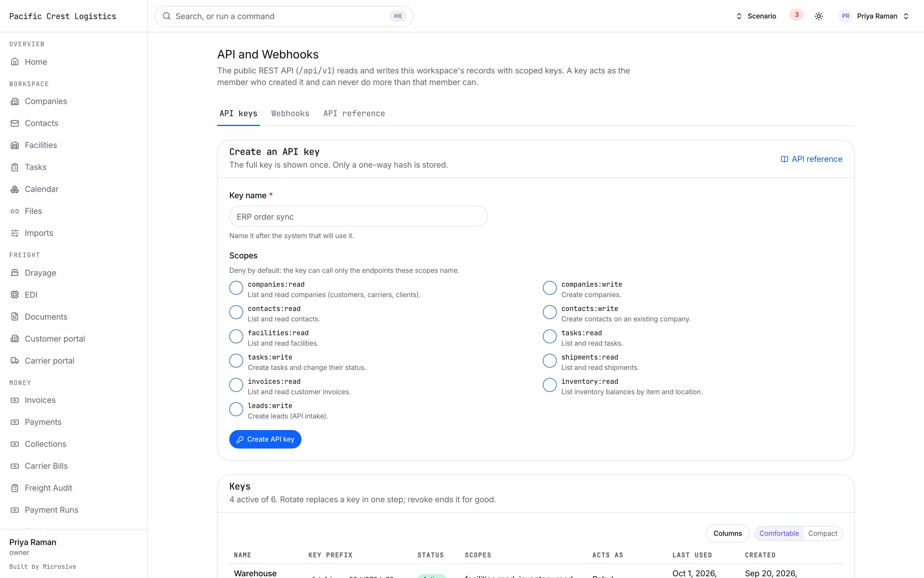The height and width of the screenshot is (578, 924).
Task: Click the Imports sliders icon
Action: [14, 233]
